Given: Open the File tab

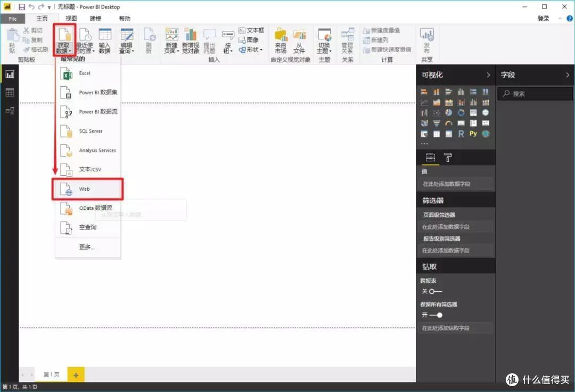Looking at the screenshot, I should tap(12, 19).
